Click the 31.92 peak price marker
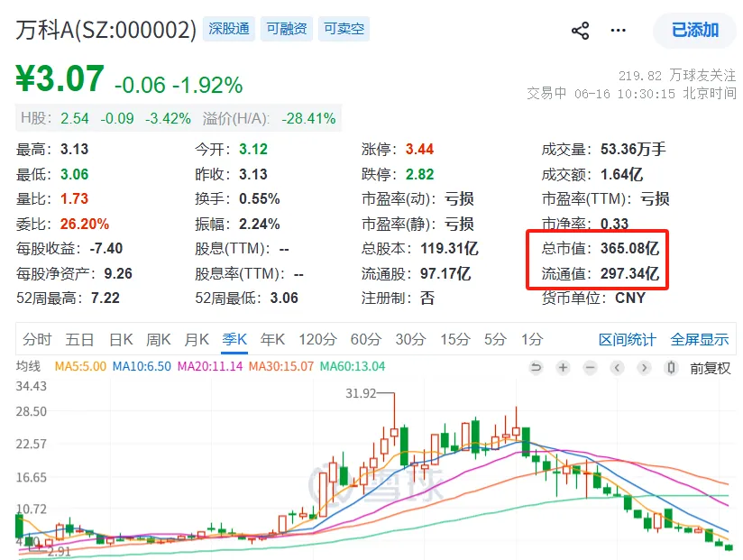 [361, 393]
